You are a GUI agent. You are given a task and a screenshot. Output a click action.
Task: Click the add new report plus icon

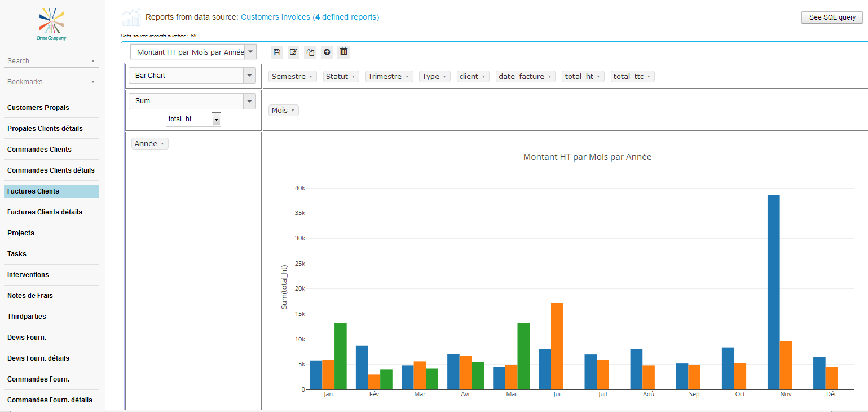327,52
